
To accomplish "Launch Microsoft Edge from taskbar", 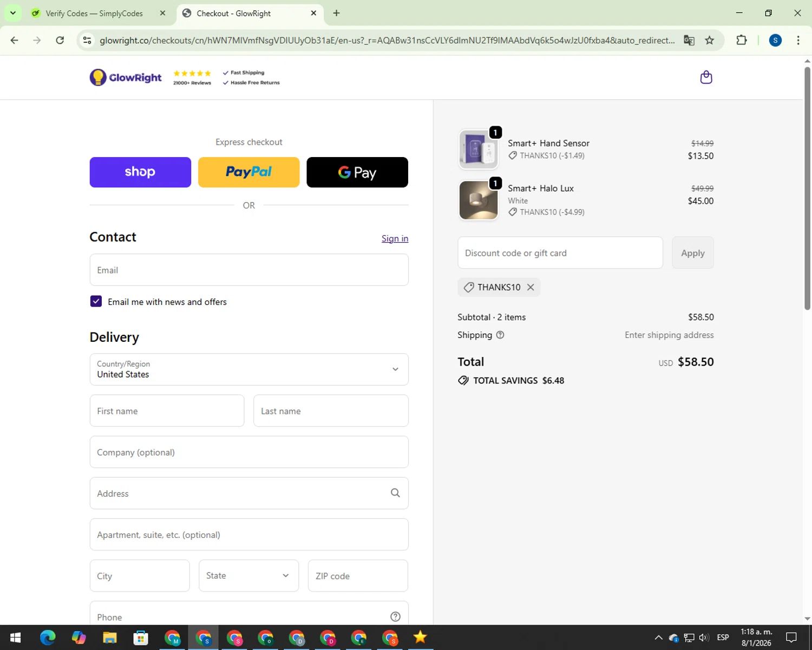I will click(x=48, y=638).
